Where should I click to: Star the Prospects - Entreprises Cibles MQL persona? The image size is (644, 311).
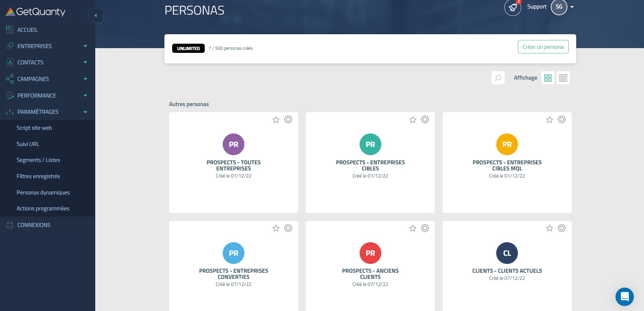(x=549, y=120)
